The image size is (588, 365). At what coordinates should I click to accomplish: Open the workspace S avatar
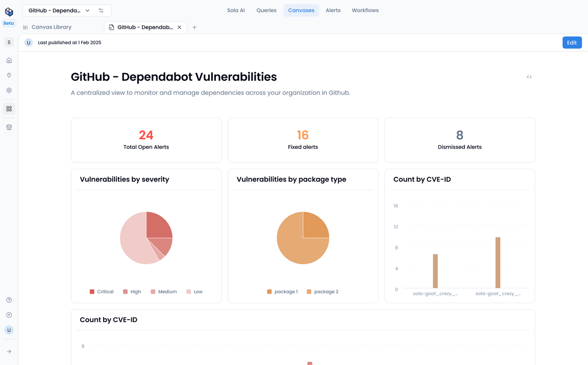9,42
